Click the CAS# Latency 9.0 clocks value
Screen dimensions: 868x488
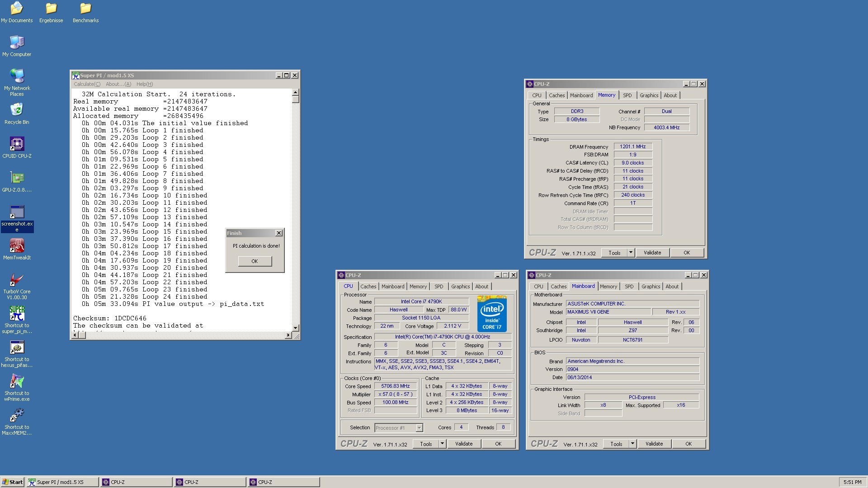(x=633, y=163)
